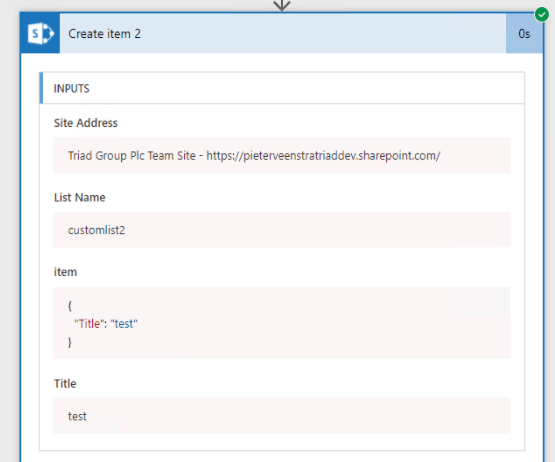Image resolution: width=555 pixels, height=462 pixels.
Task: Click the Site Address value field
Action: (282, 155)
